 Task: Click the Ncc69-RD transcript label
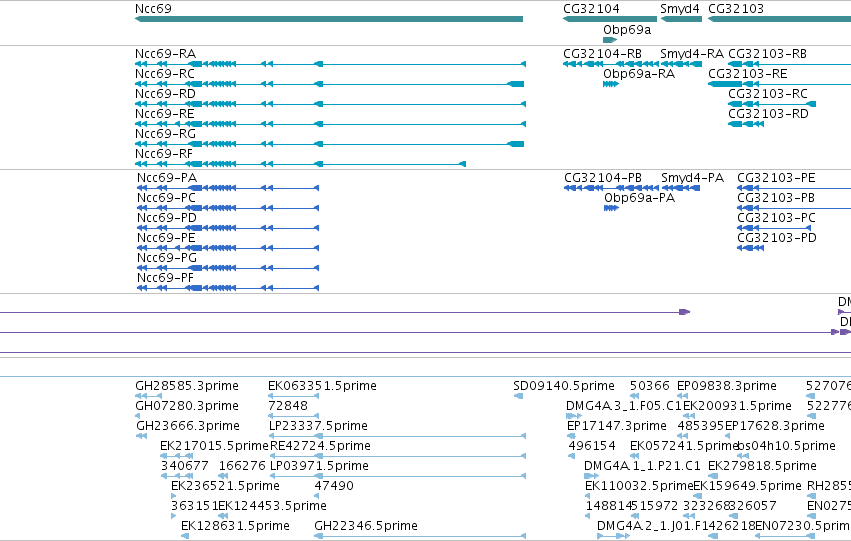[166, 94]
